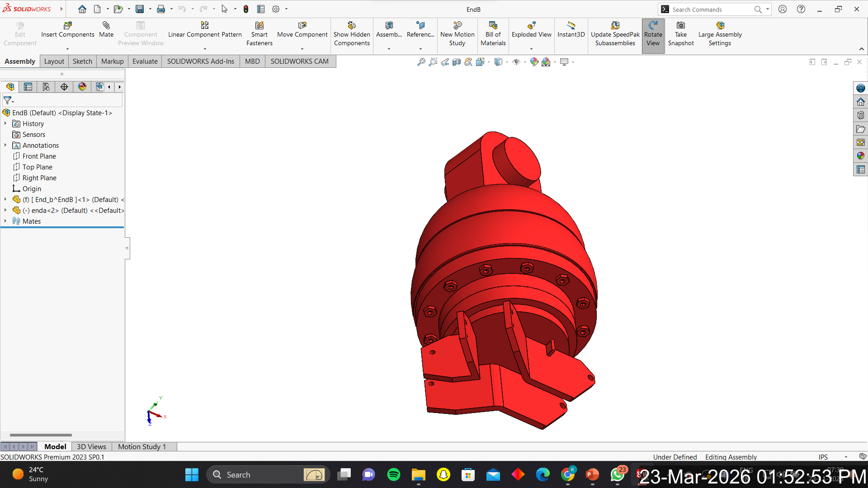Open the Motion Study 1 tab
Image resolution: width=868 pixels, height=488 pixels.
tap(142, 446)
